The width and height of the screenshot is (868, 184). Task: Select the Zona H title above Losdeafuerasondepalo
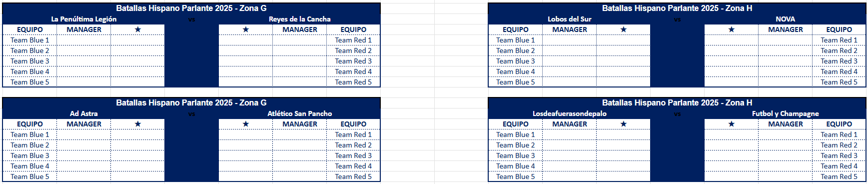click(677, 103)
